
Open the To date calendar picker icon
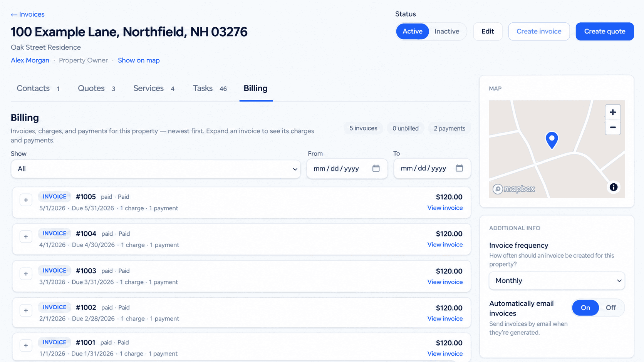(x=459, y=168)
